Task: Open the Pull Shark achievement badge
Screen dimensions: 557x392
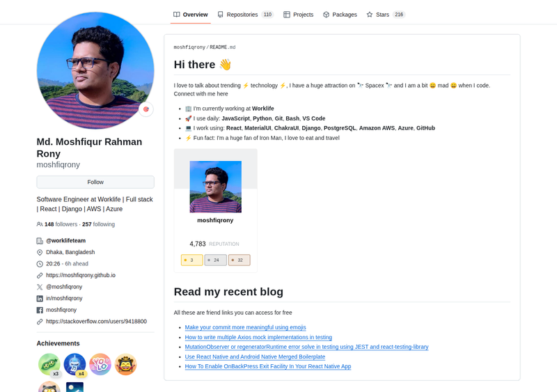Action: (74, 364)
